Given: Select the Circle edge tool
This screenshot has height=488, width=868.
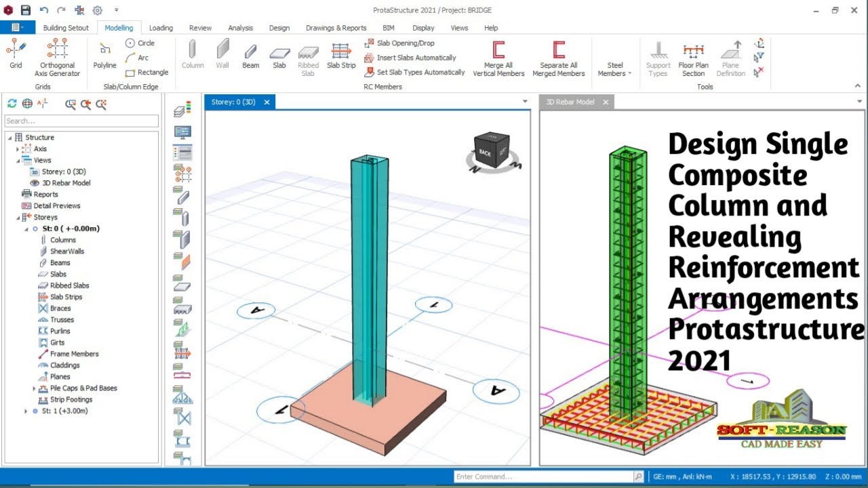Looking at the screenshot, I should pyautogui.click(x=140, y=43).
